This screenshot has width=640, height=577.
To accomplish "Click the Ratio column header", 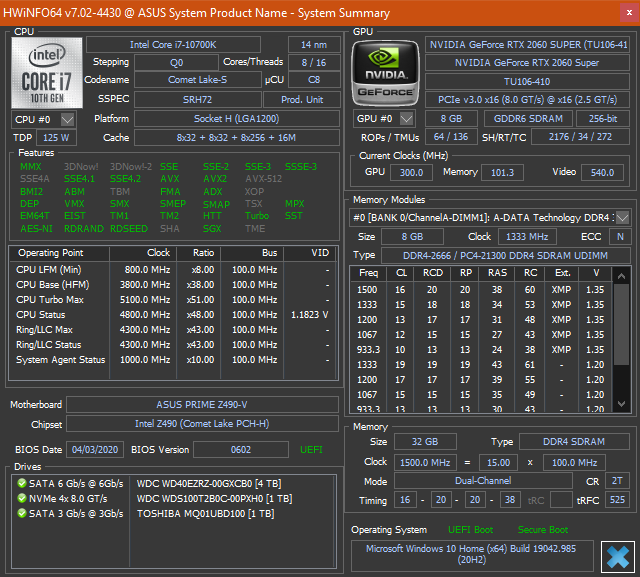I will tap(199, 253).
